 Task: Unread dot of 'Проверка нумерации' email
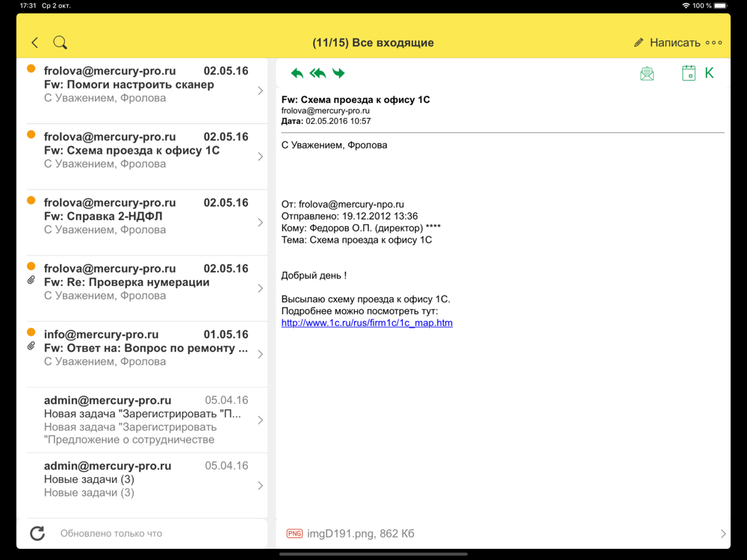click(31, 266)
